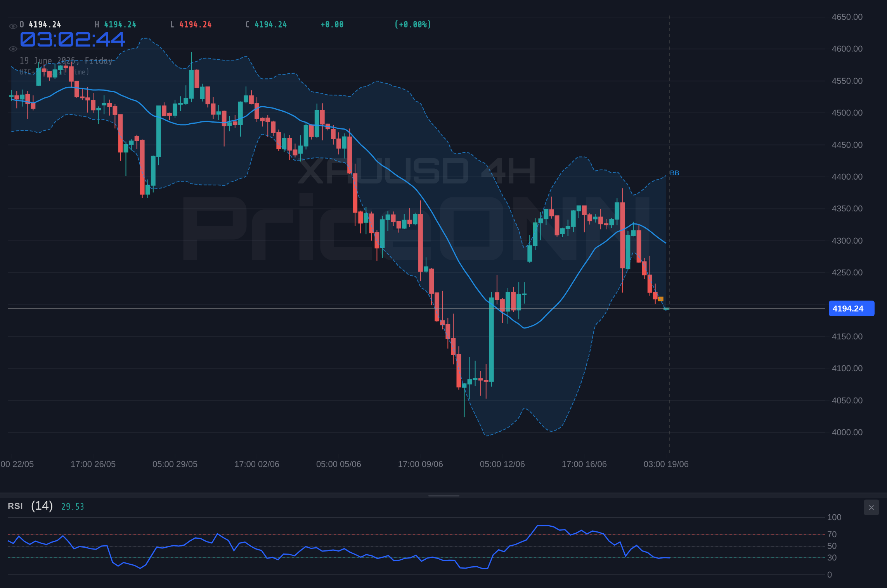The width and height of the screenshot is (887, 588).
Task: Click the 4400.00 price axis label
Action: pyautogui.click(x=847, y=177)
